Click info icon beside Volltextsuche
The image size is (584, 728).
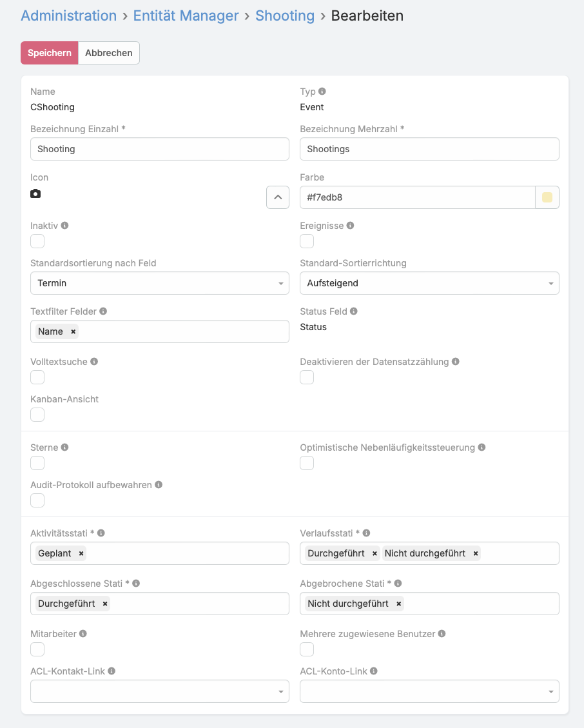94,362
